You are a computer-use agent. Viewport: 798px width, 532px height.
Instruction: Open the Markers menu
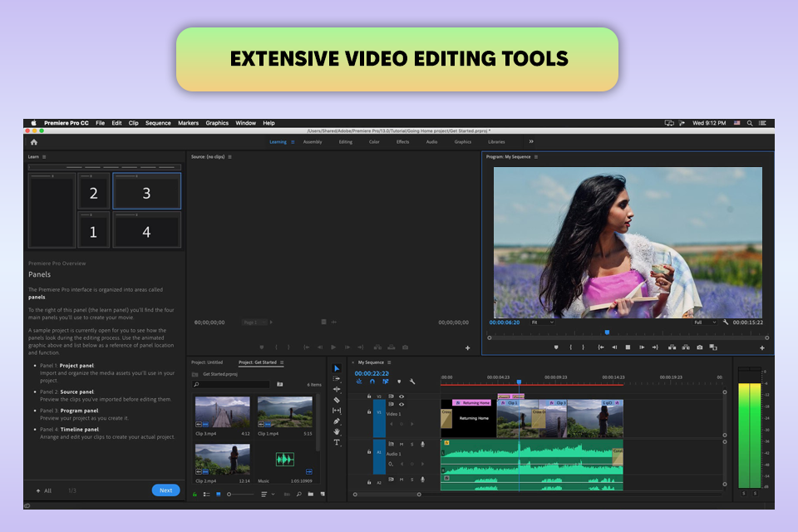[x=189, y=123]
